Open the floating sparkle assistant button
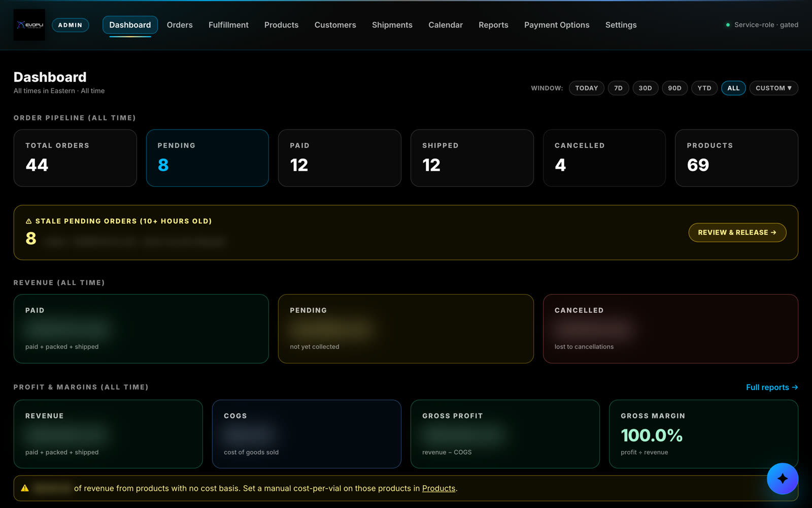Image resolution: width=812 pixels, height=508 pixels. coord(782,479)
